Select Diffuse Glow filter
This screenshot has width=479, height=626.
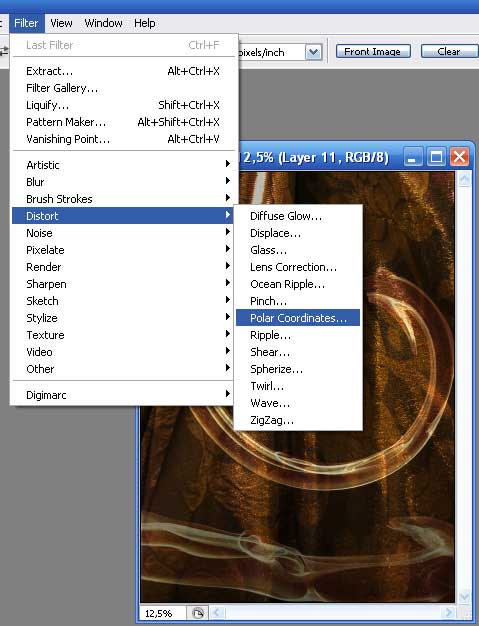(x=298, y=216)
